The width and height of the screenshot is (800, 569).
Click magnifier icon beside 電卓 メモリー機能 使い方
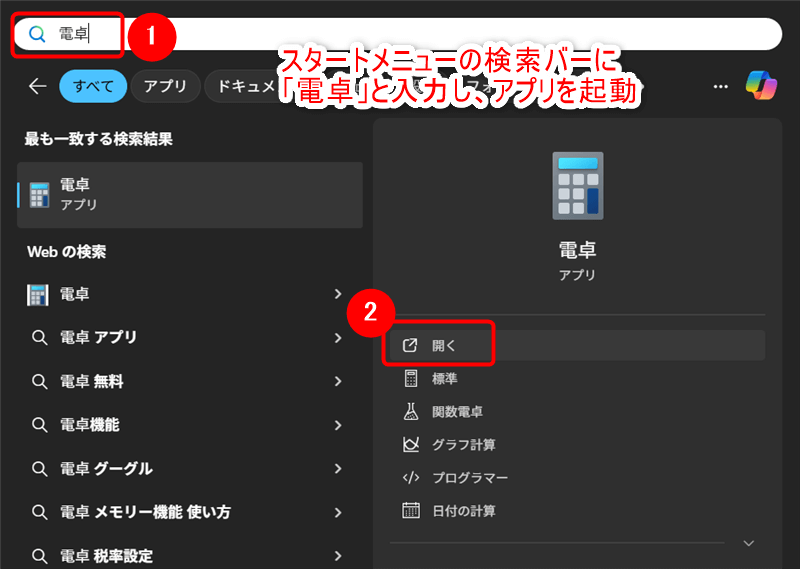39,512
